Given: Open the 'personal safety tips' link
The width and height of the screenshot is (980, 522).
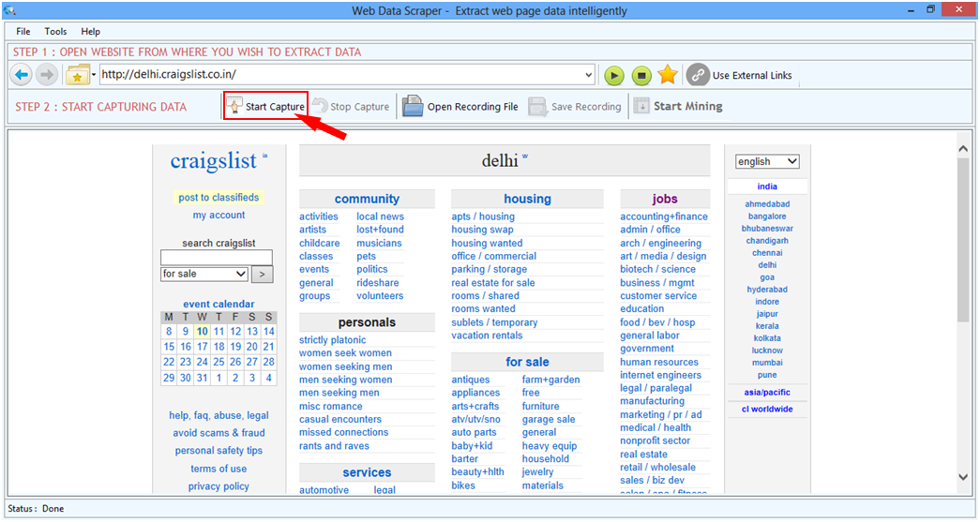Looking at the screenshot, I should tap(219, 451).
